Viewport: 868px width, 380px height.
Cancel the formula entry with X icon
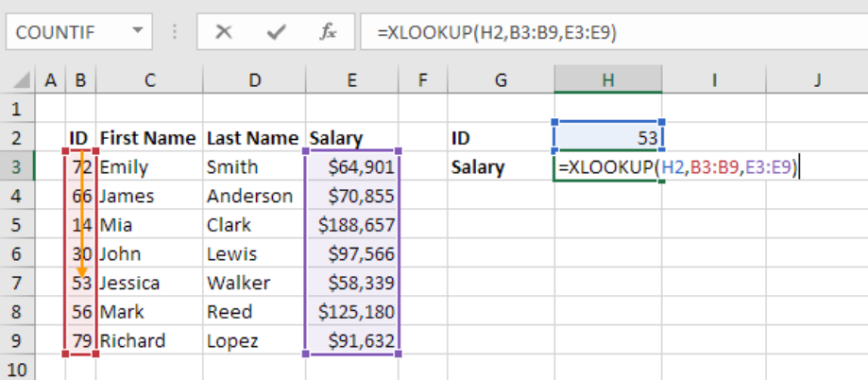pyautogui.click(x=224, y=32)
